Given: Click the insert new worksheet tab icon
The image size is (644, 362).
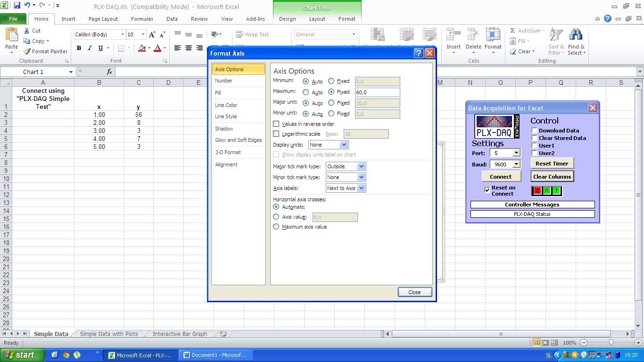Looking at the screenshot, I should coord(223,334).
